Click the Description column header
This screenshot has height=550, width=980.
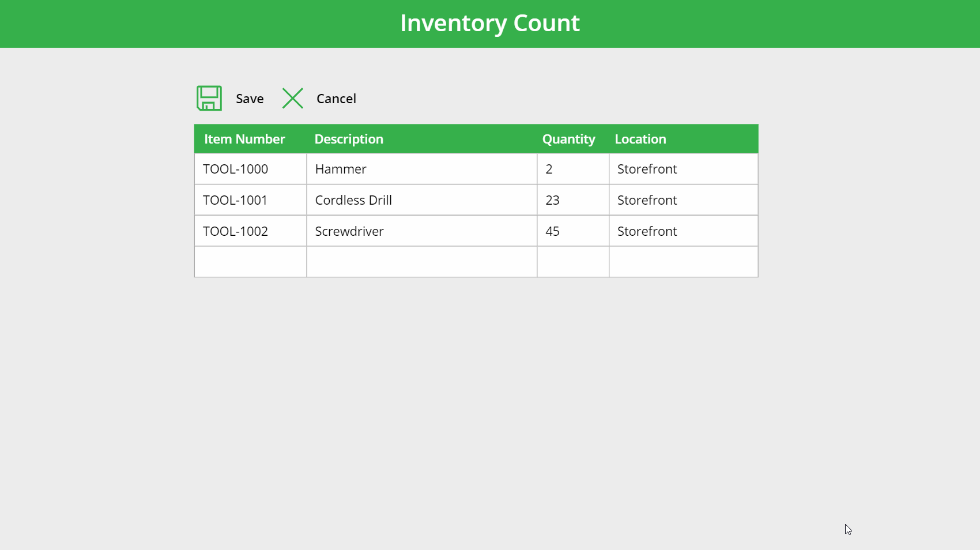pos(349,139)
